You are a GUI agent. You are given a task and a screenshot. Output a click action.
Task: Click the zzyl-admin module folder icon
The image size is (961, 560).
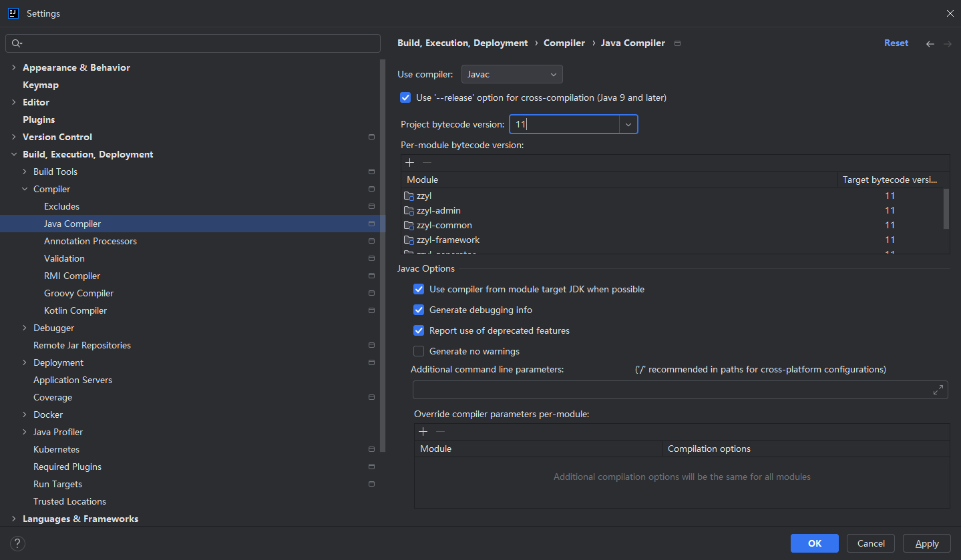(x=409, y=210)
